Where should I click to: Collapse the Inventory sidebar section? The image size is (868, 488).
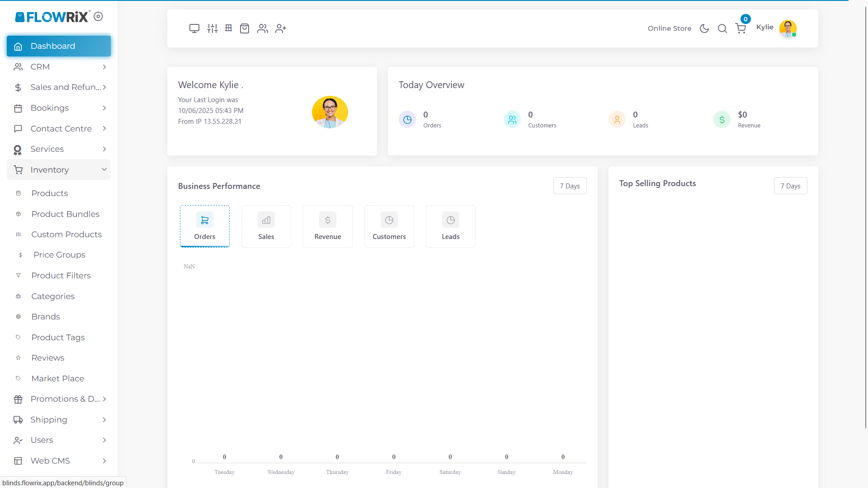(x=59, y=170)
